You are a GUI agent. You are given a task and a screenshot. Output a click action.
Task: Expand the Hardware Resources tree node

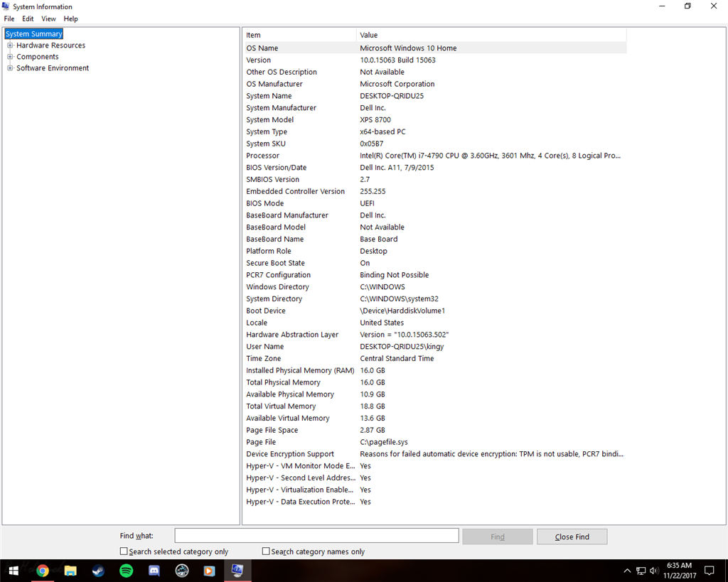[10, 45]
